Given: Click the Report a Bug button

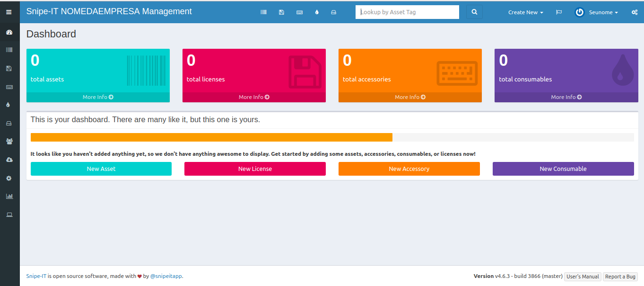Looking at the screenshot, I should [x=620, y=277].
